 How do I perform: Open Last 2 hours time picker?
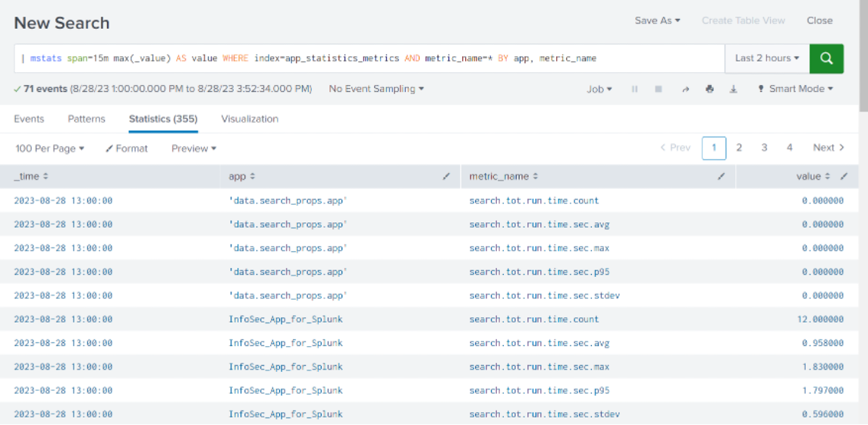tap(766, 58)
